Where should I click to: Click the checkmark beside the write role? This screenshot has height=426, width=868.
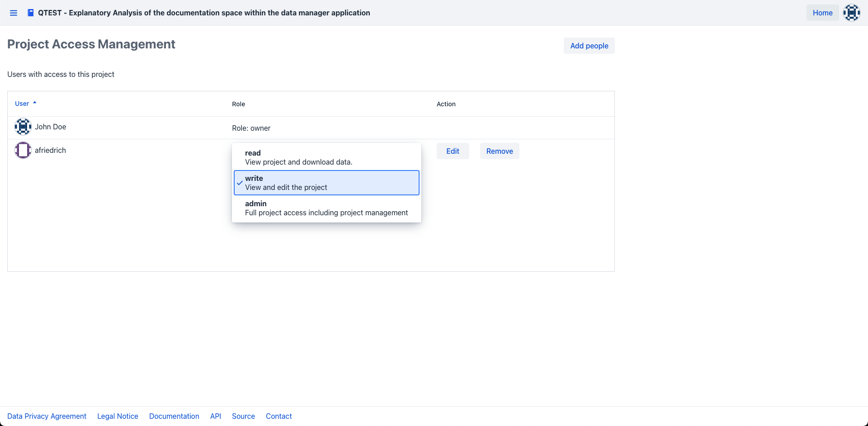click(240, 183)
